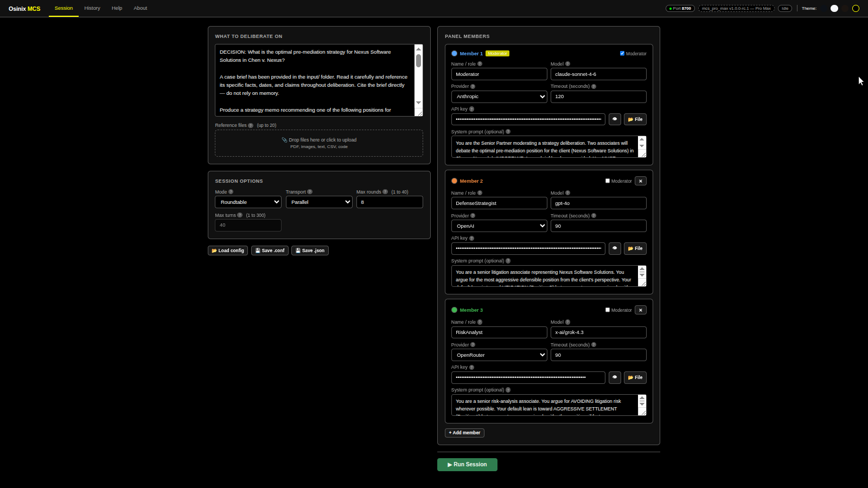868x488 pixels.
Task: Load Member 1 API key from File
Action: pyautogui.click(x=635, y=119)
